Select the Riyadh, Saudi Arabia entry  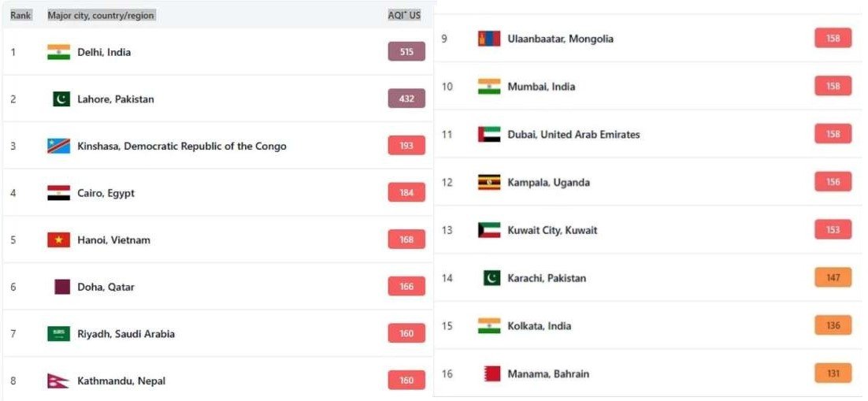(125, 334)
